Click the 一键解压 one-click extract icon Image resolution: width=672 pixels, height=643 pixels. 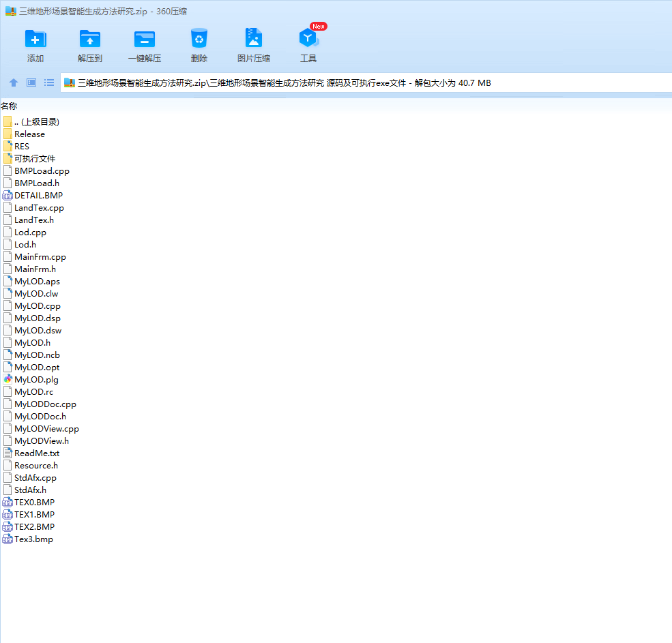click(145, 39)
